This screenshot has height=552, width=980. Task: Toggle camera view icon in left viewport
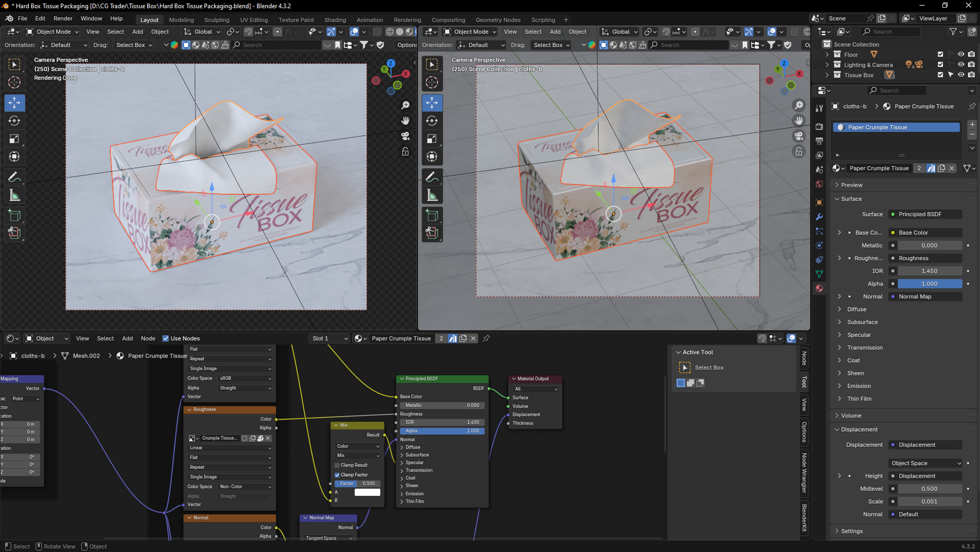(x=405, y=136)
